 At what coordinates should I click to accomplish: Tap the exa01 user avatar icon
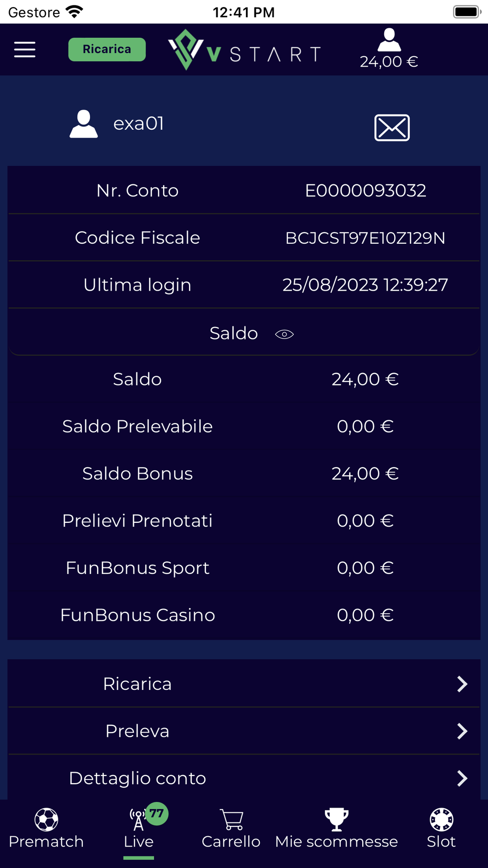point(84,124)
